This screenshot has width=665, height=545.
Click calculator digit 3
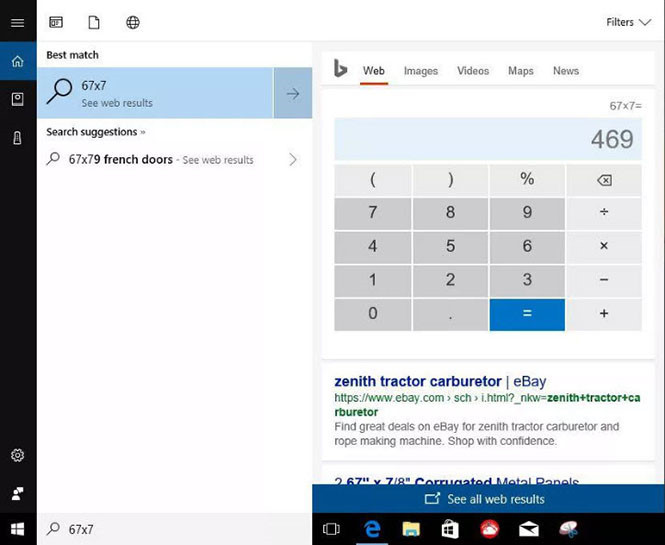click(527, 280)
